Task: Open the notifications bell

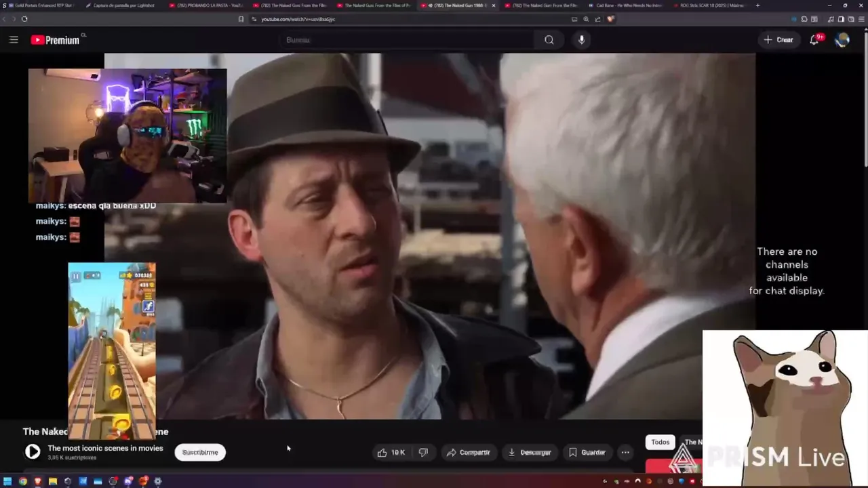Action: coord(814,40)
